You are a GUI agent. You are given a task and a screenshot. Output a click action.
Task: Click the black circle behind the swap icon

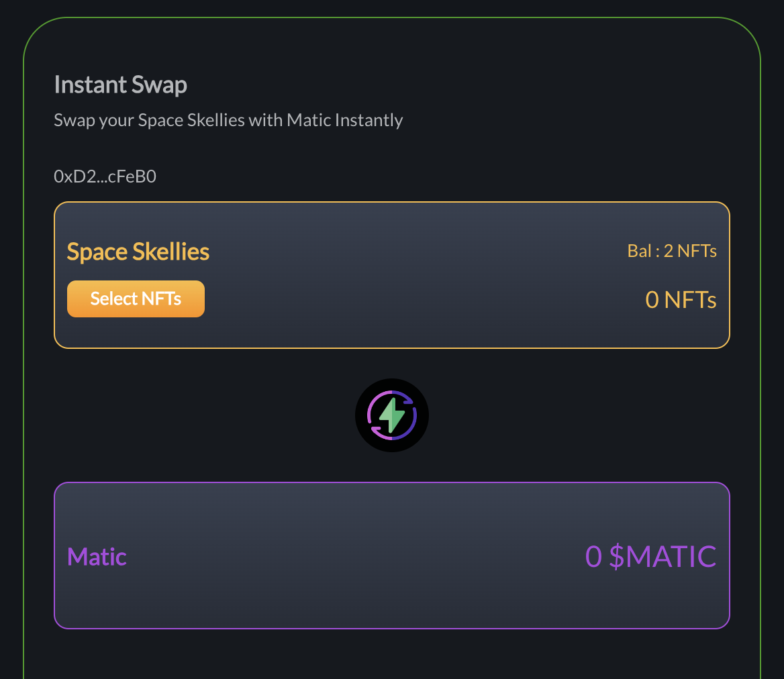pyautogui.click(x=364, y=396)
